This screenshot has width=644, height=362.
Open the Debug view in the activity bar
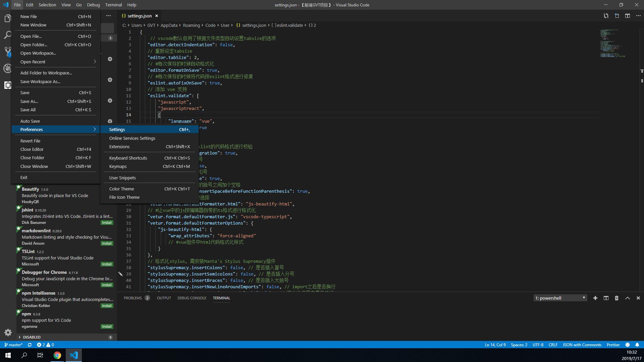click(8, 69)
